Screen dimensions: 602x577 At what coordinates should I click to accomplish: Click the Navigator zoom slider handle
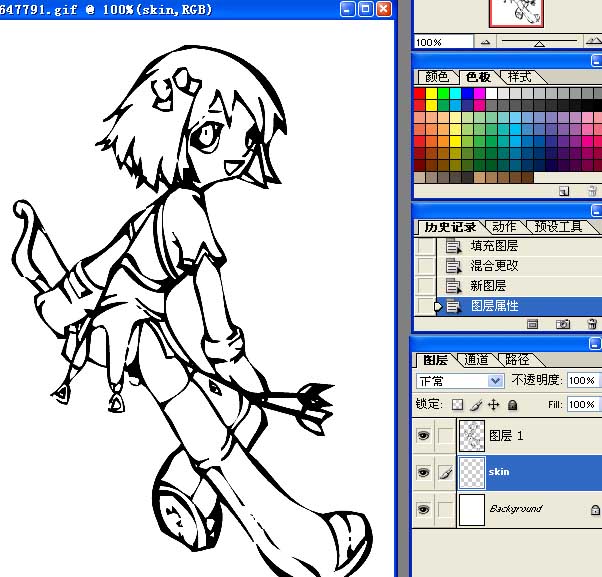click(x=539, y=44)
